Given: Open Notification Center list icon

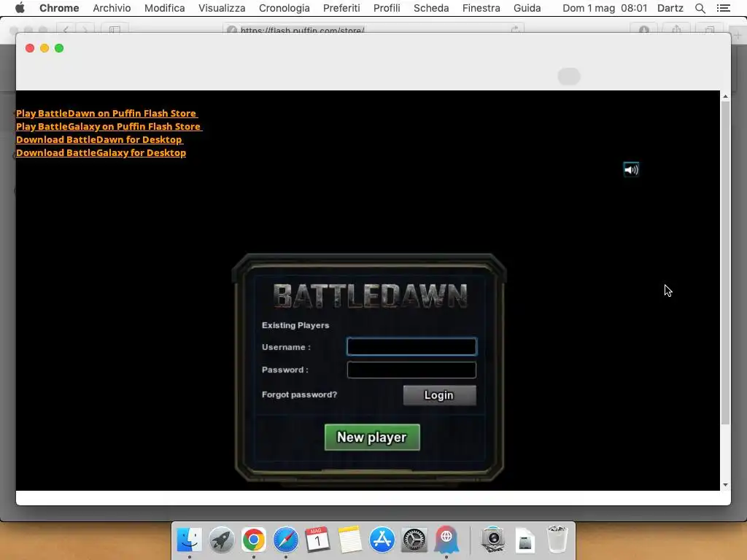Looking at the screenshot, I should coord(723,8).
